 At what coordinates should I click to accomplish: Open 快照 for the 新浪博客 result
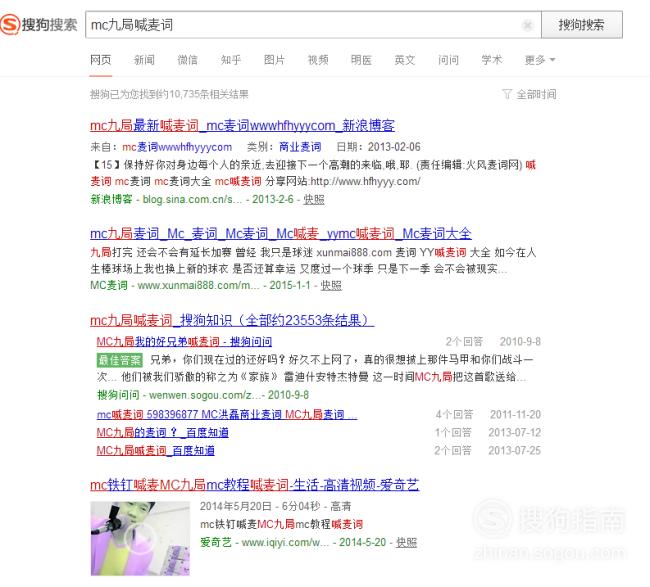tap(314, 199)
